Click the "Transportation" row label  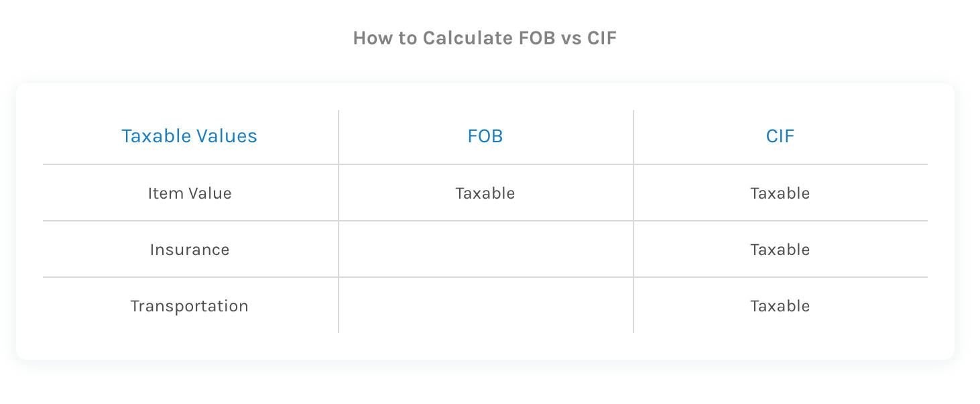pos(190,306)
